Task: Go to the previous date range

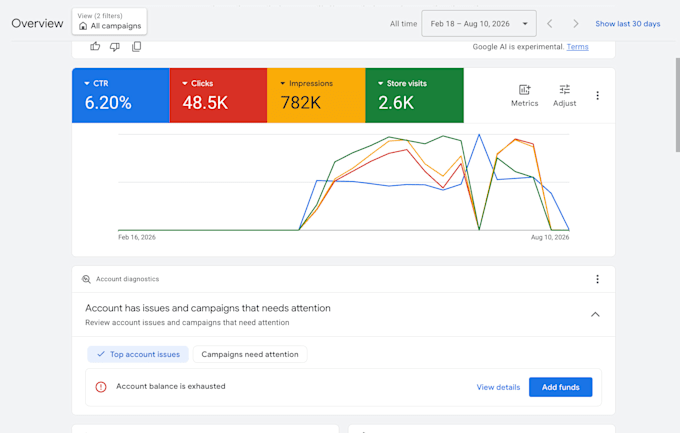Action: pyautogui.click(x=549, y=23)
